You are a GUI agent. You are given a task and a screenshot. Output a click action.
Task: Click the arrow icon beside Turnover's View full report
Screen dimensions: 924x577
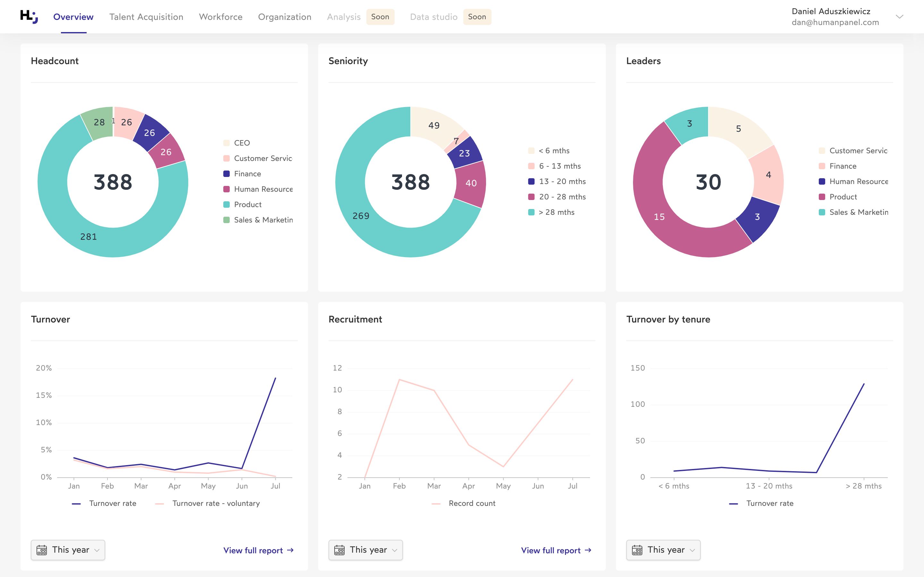tap(291, 550)
